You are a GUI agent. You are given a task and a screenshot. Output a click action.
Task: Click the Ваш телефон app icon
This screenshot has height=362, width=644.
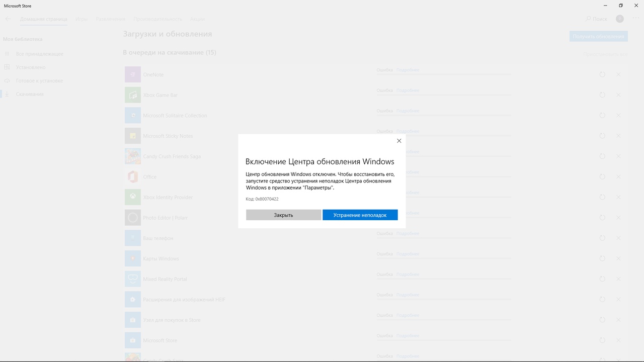[133, 238]
